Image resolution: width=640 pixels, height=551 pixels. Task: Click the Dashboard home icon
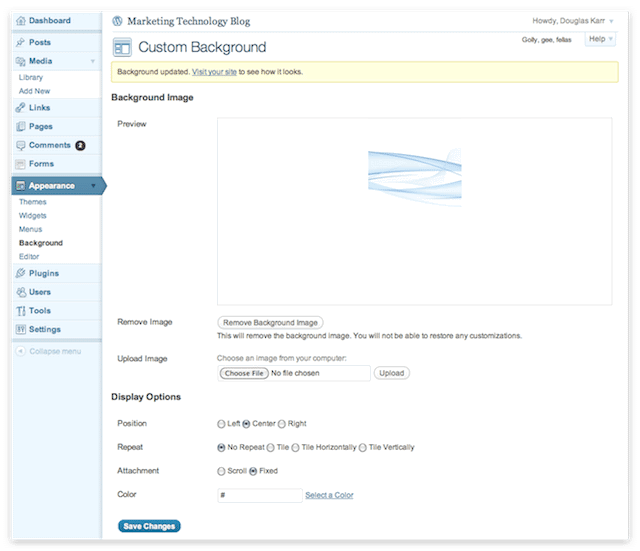pos(20,20)
